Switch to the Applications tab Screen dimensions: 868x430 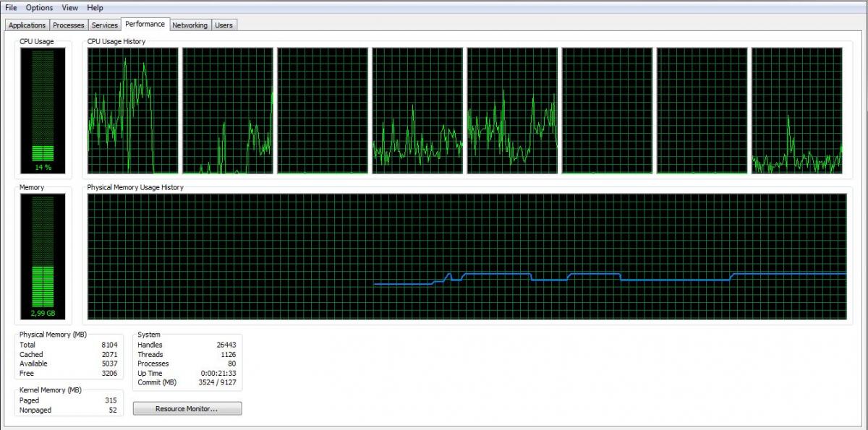coord(27,25)
